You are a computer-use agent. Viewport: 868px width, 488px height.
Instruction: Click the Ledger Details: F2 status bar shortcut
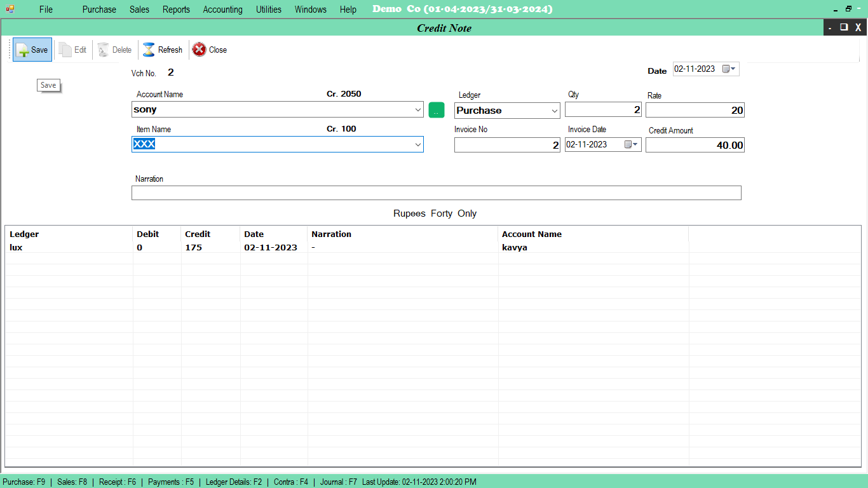(x=233, y=482)
